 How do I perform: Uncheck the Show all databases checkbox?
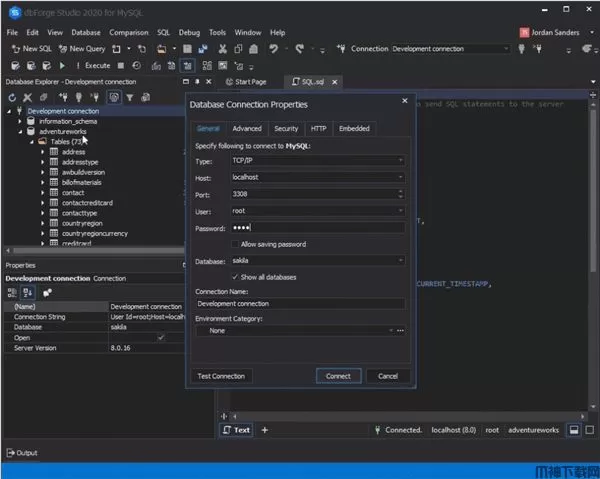[x=235, y=276]
